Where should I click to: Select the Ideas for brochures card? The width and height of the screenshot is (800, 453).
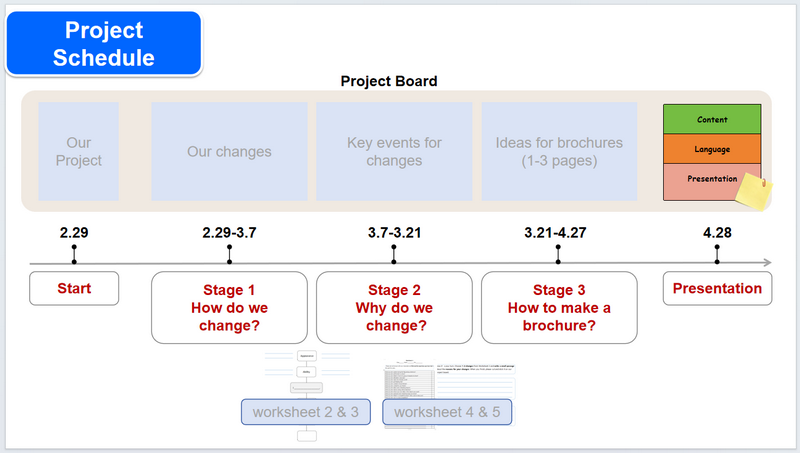click(x=559, y=151)
